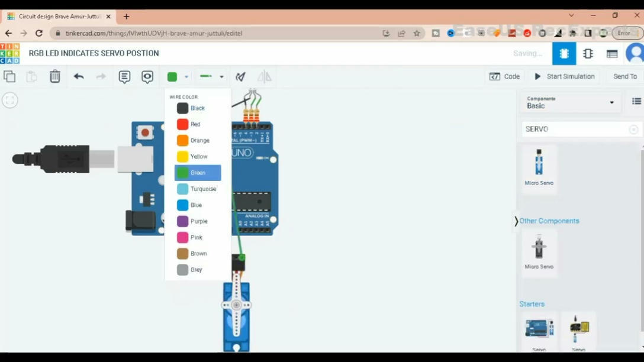Select Black wire color
Image resolution: width=644 pixels, height=362 pixels.
pyautogui.click(x=198, y=108)
